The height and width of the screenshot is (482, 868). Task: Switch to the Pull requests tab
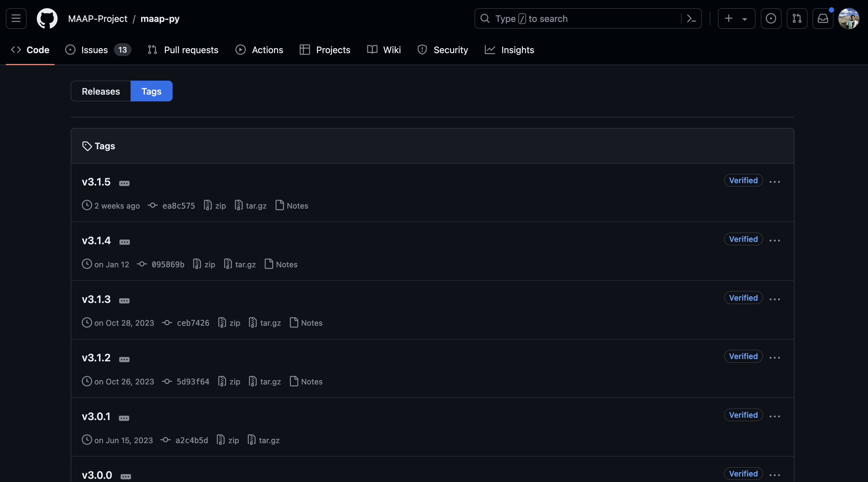[183, 50]
